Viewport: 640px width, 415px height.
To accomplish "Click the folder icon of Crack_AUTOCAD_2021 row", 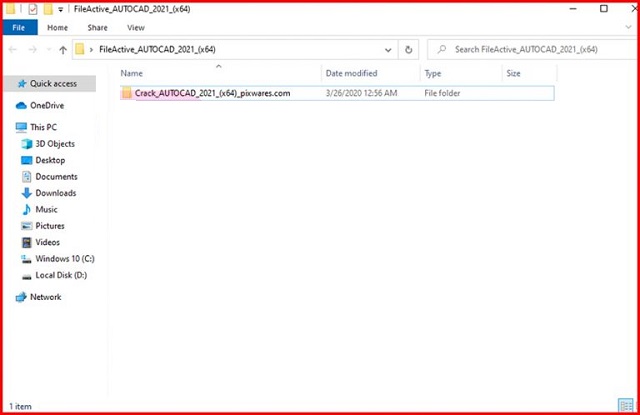I will click(127, 93).
